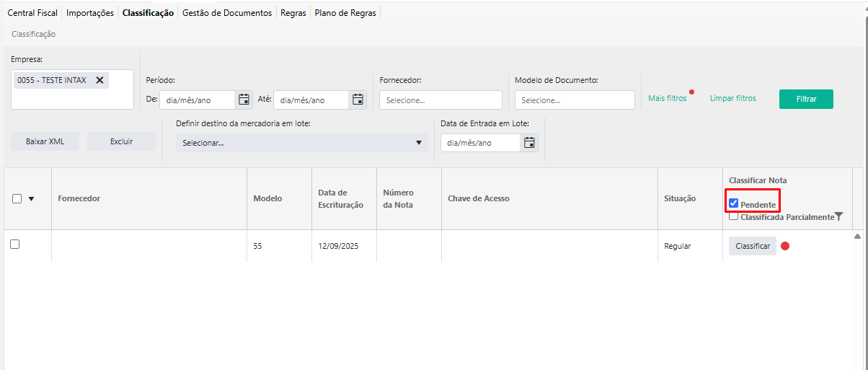Viewport: 868px width, 370px height.
Task: Open calendar for the Até period date
Action: click(358, 100)
